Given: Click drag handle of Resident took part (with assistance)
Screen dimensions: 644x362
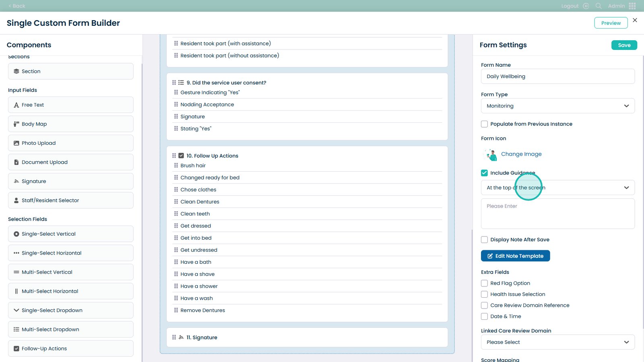Looking at the screenshot, I should tap(176, 43).
